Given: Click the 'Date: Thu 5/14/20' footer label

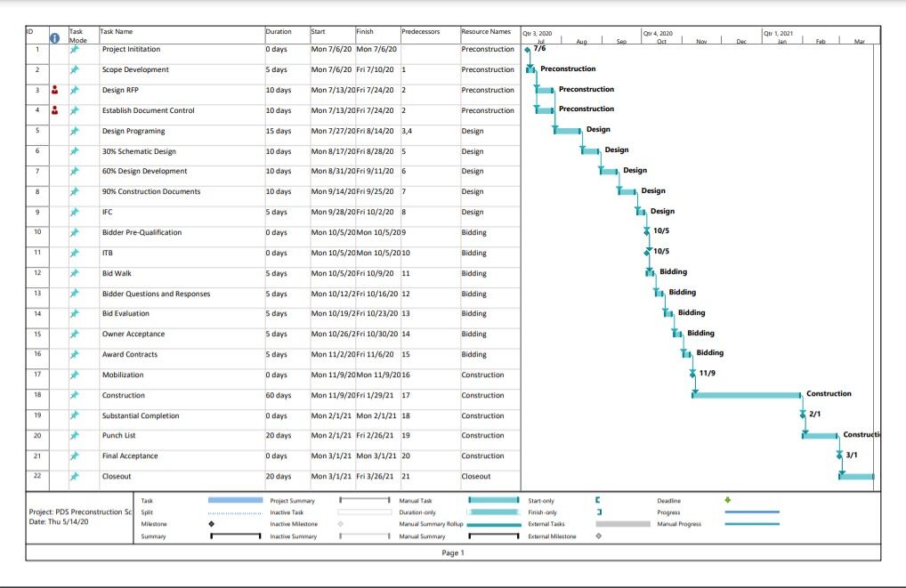Looking at the screenshot, I should point(59,521).
